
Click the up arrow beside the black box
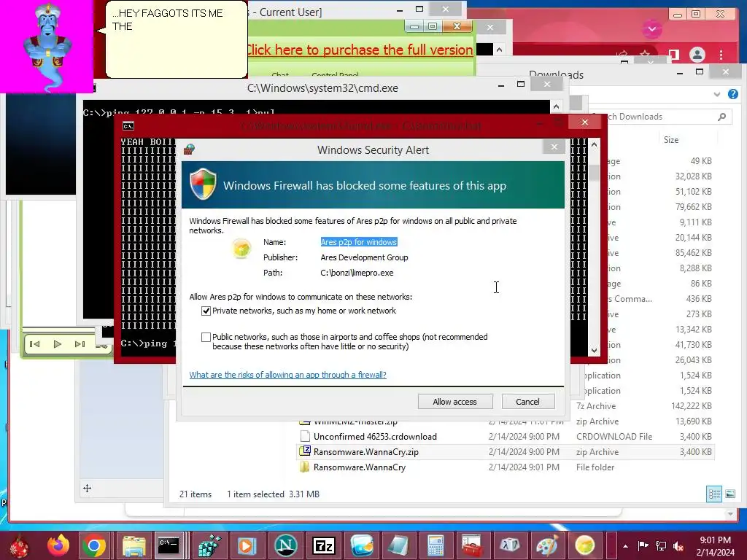pyautogui.click(x=499, y=50)
